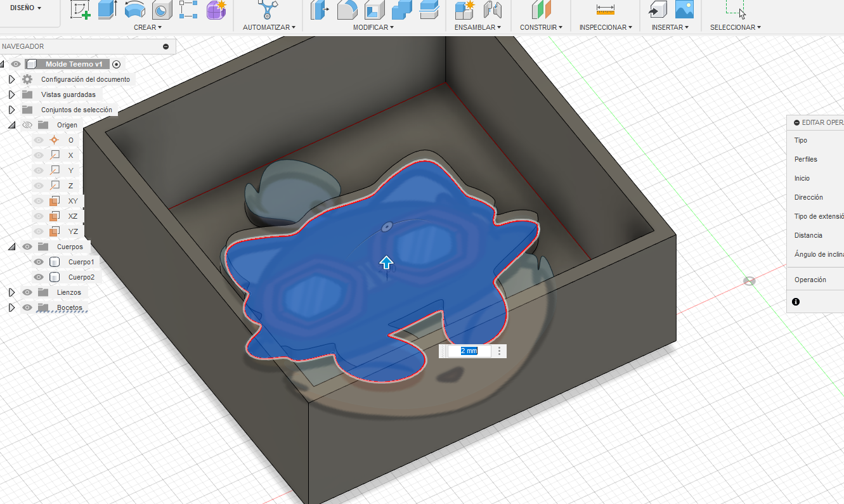Select Cuerpo2 in the browser tree
The height and width of the screenshot is (504, 844).
pyautogui.click(x=81, y=277)
